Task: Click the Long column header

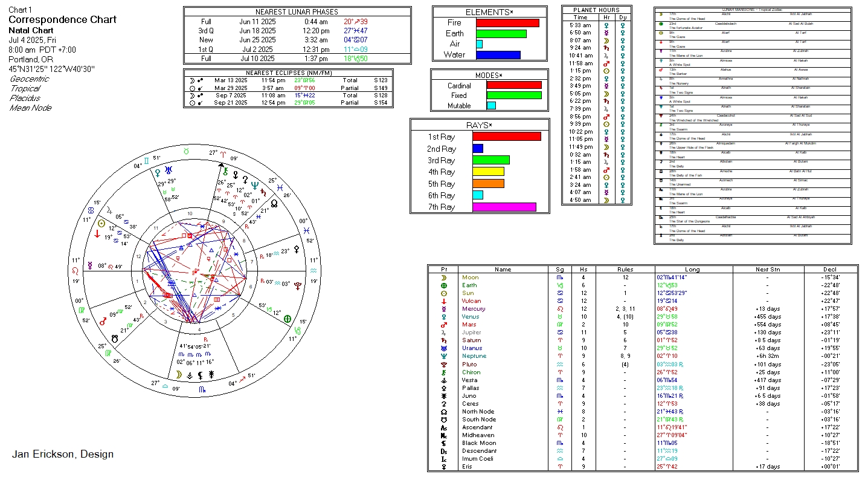Action: pos(693,270)
